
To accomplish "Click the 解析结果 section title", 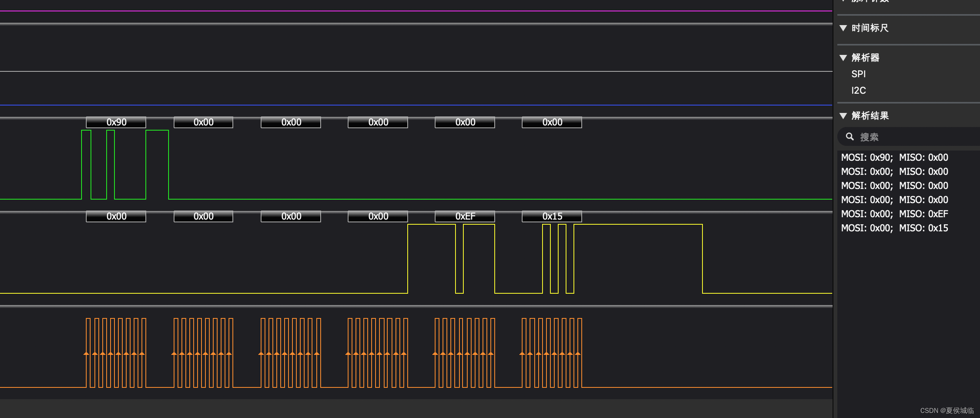I will point(870,116).
